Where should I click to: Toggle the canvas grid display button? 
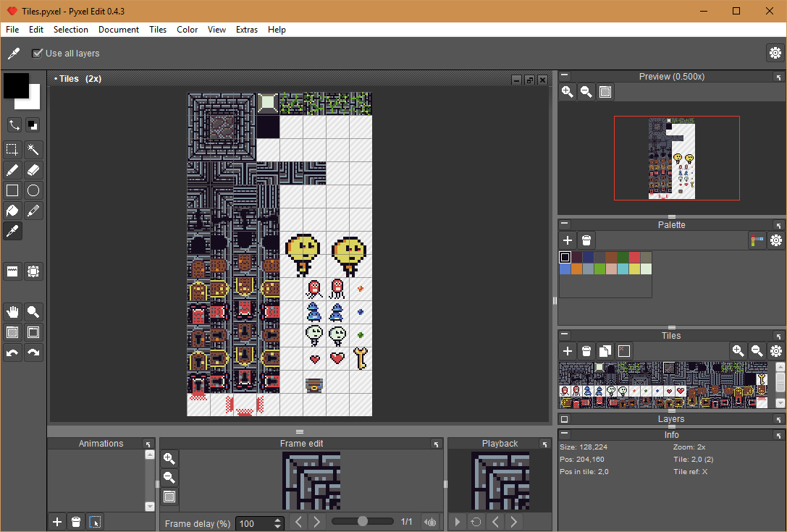(x=12, y=332)
